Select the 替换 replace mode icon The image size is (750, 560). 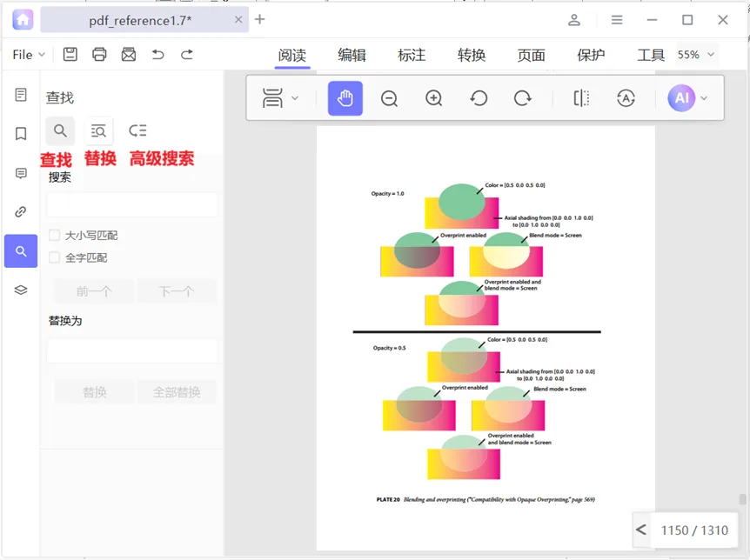(x=98, y=130)
